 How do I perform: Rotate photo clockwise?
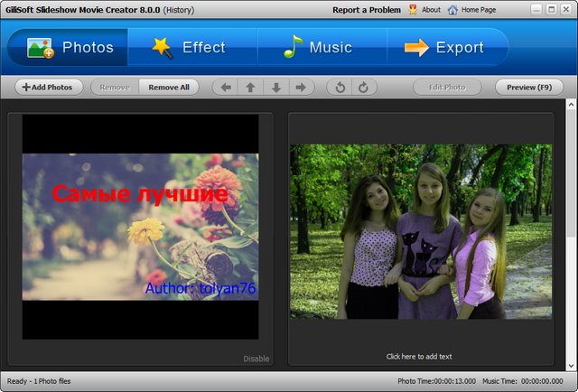[x=363, y=88]
